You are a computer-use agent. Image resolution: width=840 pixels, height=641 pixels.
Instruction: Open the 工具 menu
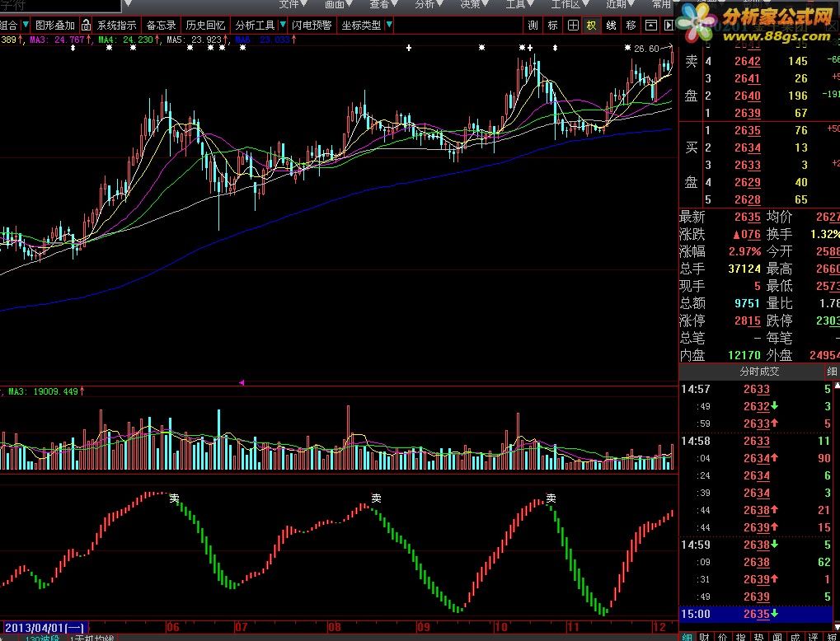click(519, 4)
